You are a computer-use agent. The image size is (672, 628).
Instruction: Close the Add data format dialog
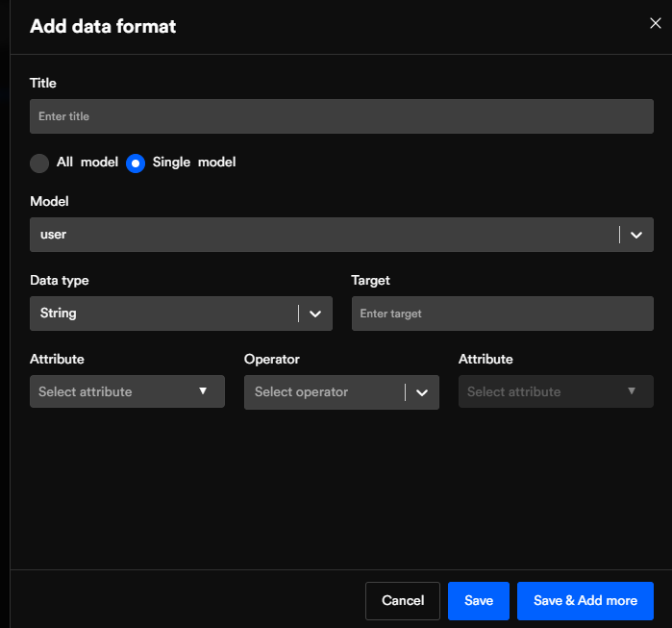pyautogui.click(x=655, y=23)
